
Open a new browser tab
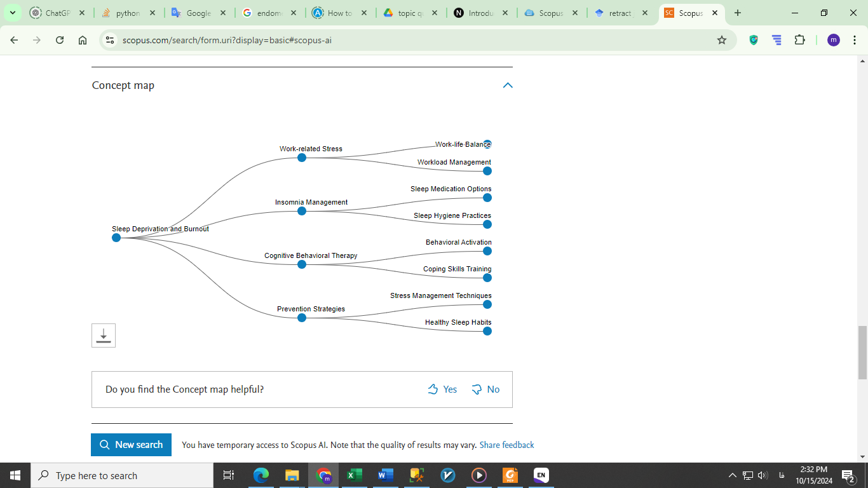tap(738, 13)
